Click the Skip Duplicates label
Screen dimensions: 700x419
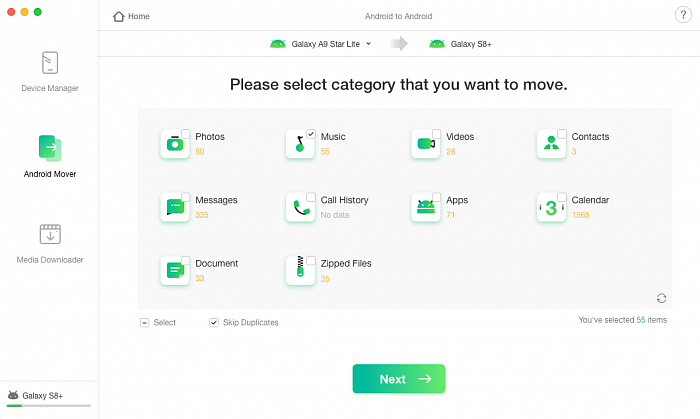click(250, 323)
